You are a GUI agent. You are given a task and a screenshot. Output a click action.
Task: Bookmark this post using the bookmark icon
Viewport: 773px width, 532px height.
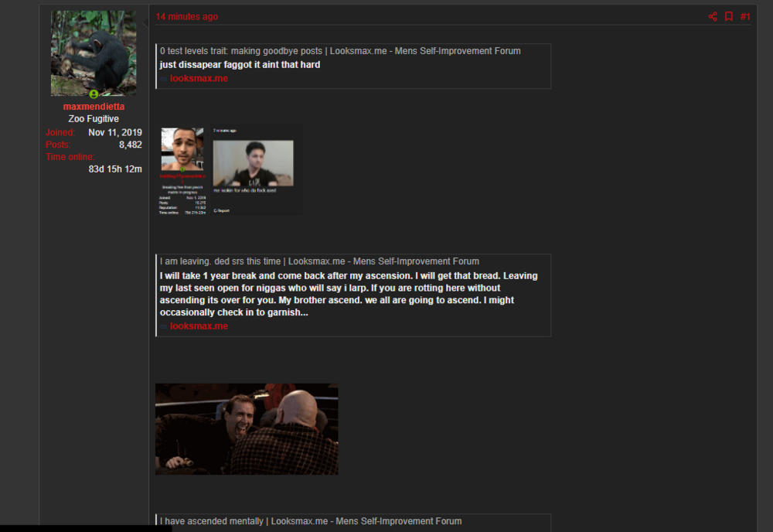728,17
